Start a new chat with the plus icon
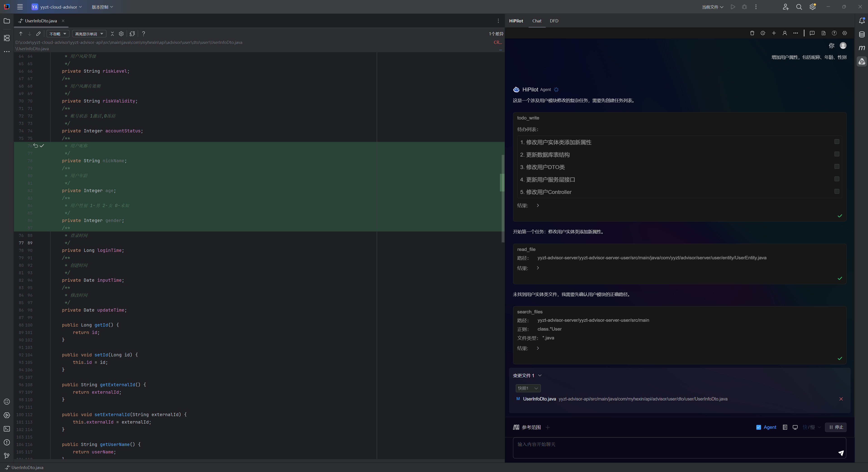Image resolution: width=868 pixels, height=472 pixels. [x=774, y=33]
